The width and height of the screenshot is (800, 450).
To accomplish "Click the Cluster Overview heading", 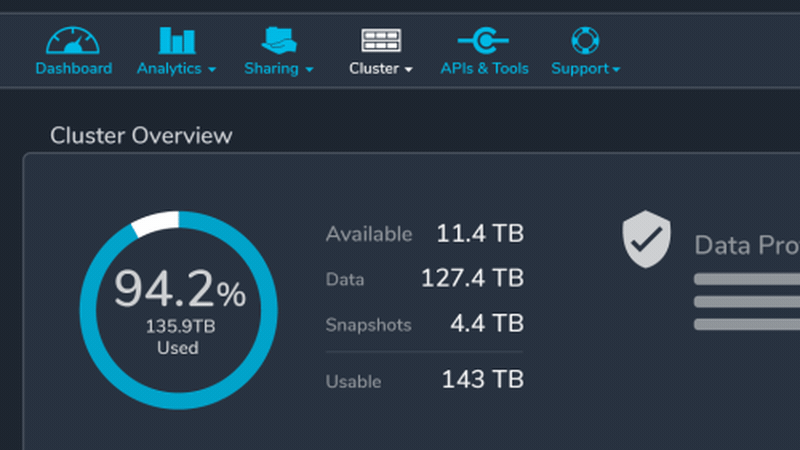I will [x=141, y=135].
